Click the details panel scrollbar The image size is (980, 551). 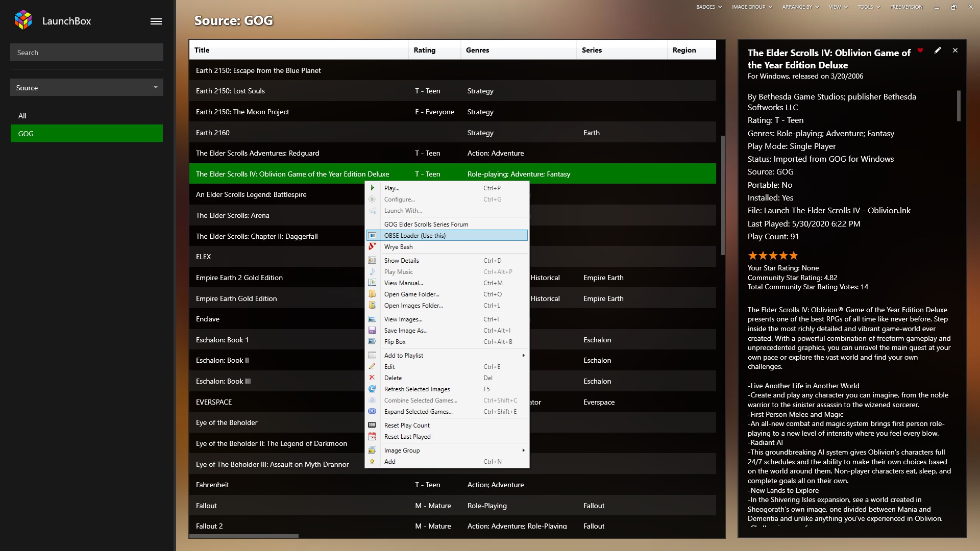pyautogui.click(x=959, y=106)
